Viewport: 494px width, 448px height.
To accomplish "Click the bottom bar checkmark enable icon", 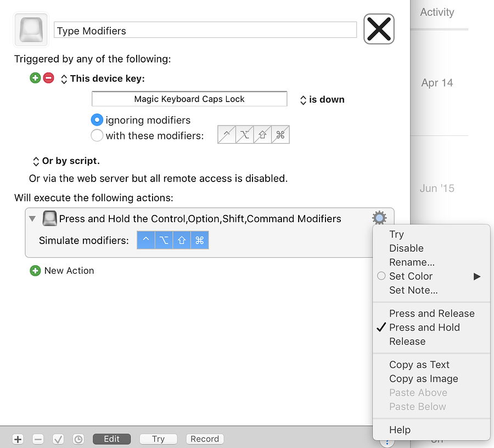I will point(58,439).
